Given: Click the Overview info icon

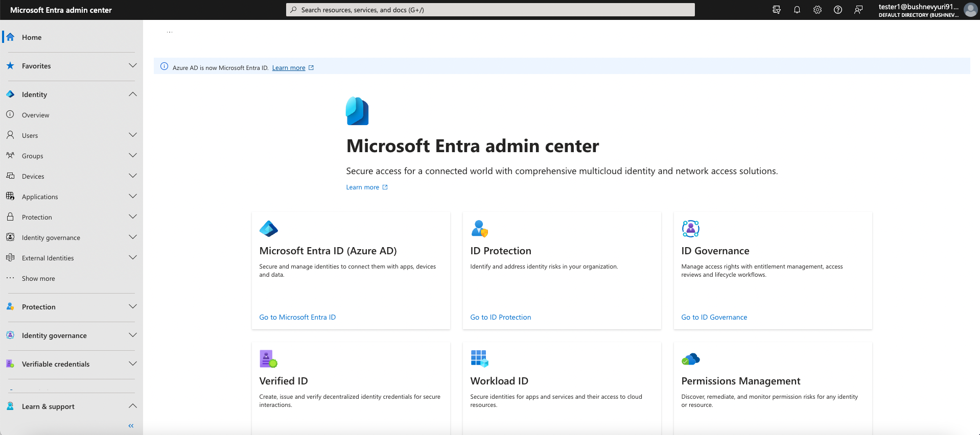Looking at the screenshot, I should [x=10, y=115].
